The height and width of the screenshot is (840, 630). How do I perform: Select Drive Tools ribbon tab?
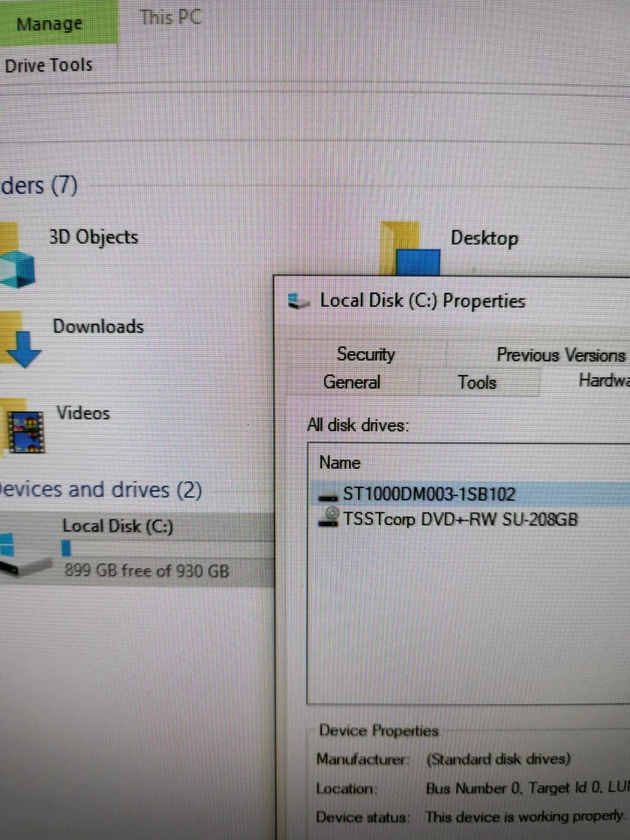pos(48,66)
